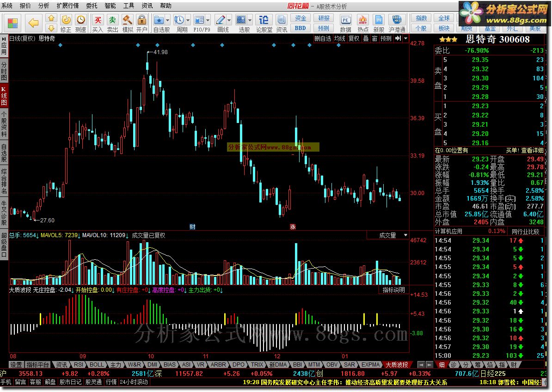Viewport: 552px width, 392px height.
Task: Select the MTM indicator tab
Action: (x=313, y=365)
